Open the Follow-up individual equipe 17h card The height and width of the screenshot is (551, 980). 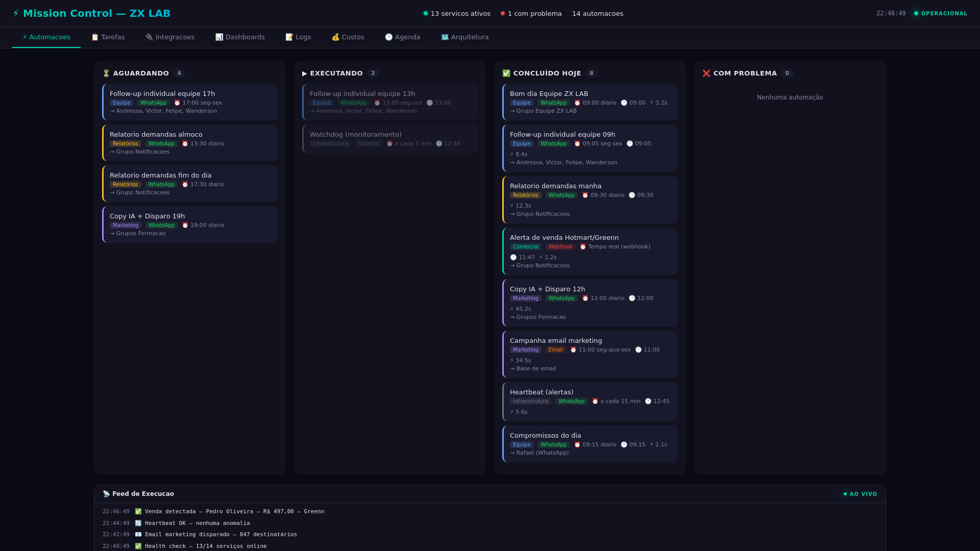point(190,102)
